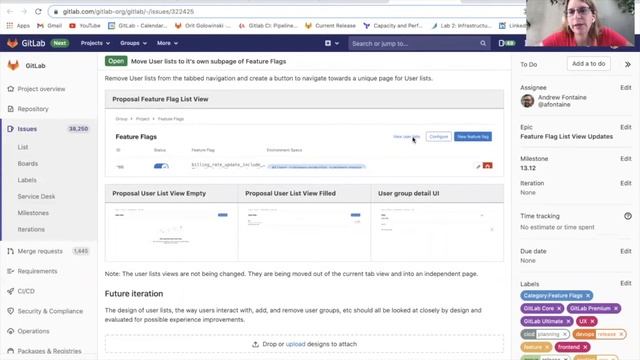
Task: Open Boards sub-item
Action: [x=28, y=163]
